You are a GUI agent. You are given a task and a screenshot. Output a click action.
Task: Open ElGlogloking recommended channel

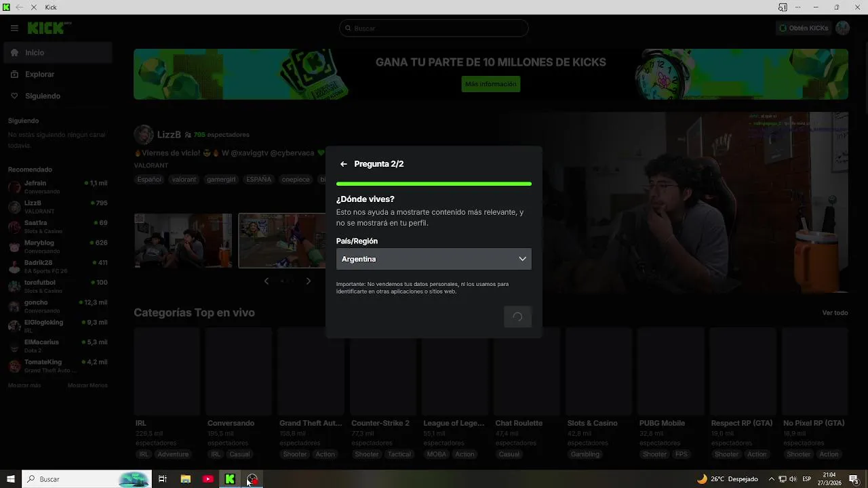pos(58,326)
